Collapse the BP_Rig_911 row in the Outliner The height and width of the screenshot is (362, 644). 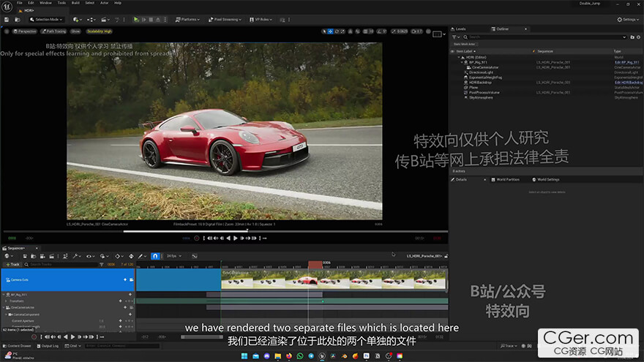pos(462,62)
